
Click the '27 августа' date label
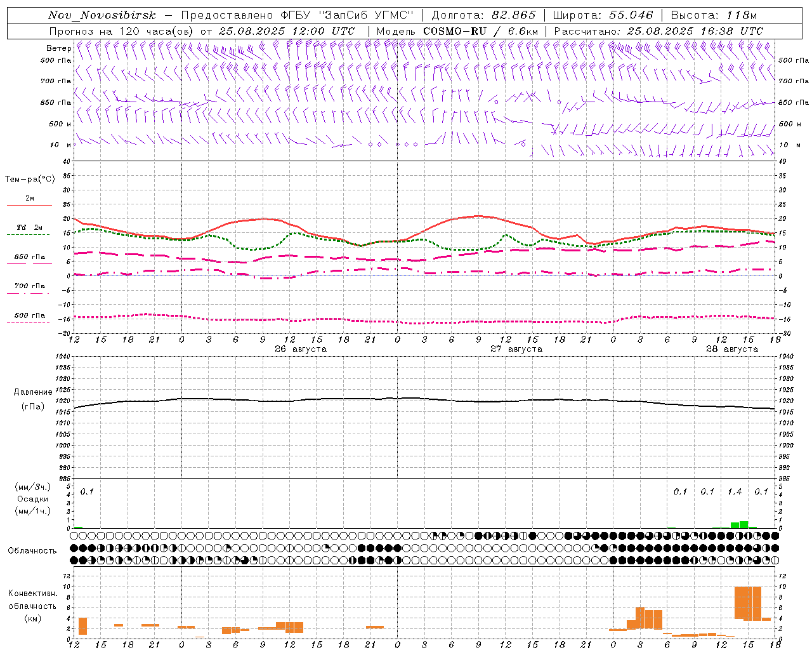pos(516,349)
